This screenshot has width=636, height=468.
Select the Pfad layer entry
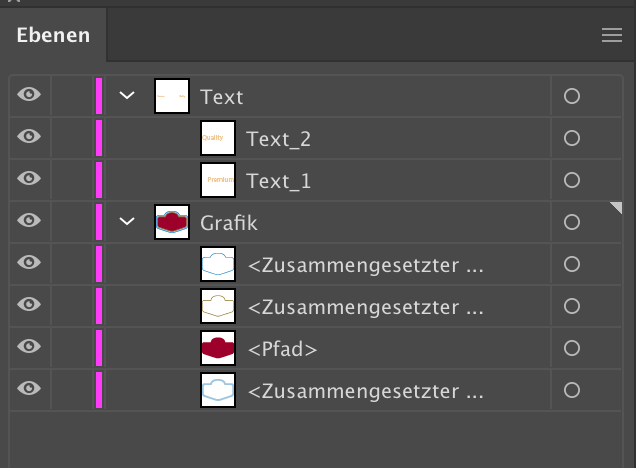pos(282,348)
